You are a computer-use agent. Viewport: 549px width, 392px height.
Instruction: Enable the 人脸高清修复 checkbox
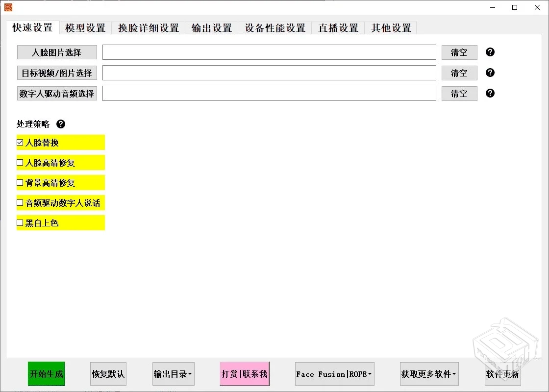20,162
